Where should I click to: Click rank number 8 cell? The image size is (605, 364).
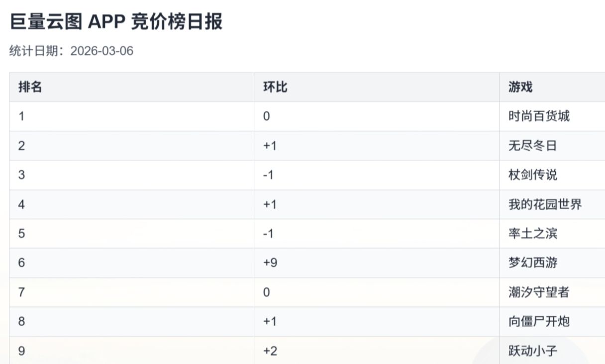(21, 322)
